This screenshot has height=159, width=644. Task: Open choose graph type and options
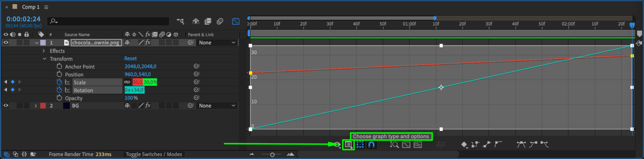click(348, 145)
